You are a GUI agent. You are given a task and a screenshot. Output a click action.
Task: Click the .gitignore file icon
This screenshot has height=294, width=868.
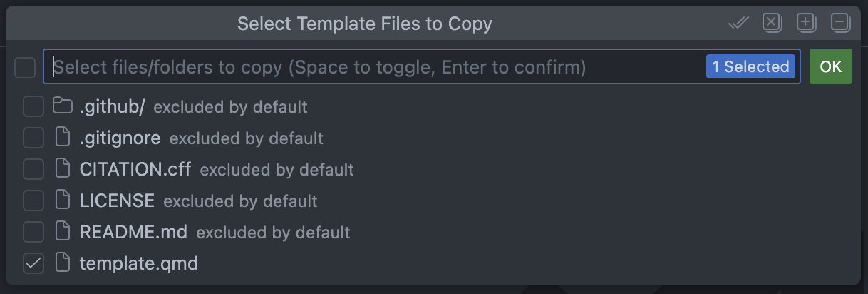63,138
